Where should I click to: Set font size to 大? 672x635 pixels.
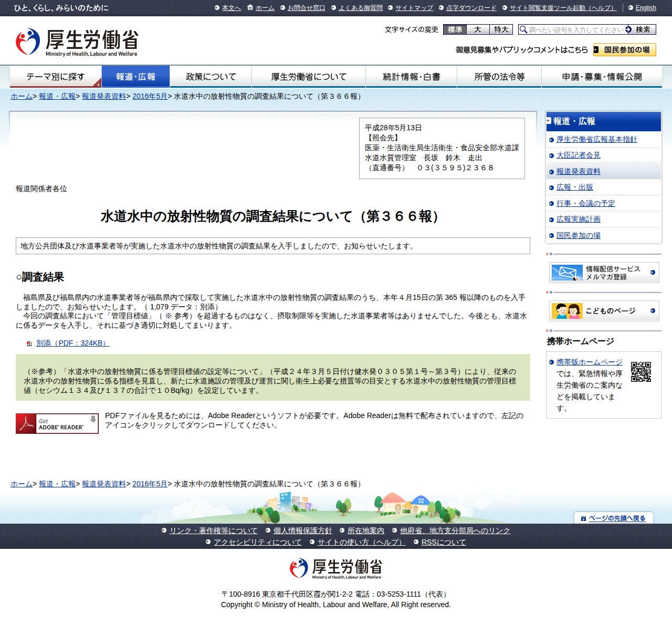point(478,29)
